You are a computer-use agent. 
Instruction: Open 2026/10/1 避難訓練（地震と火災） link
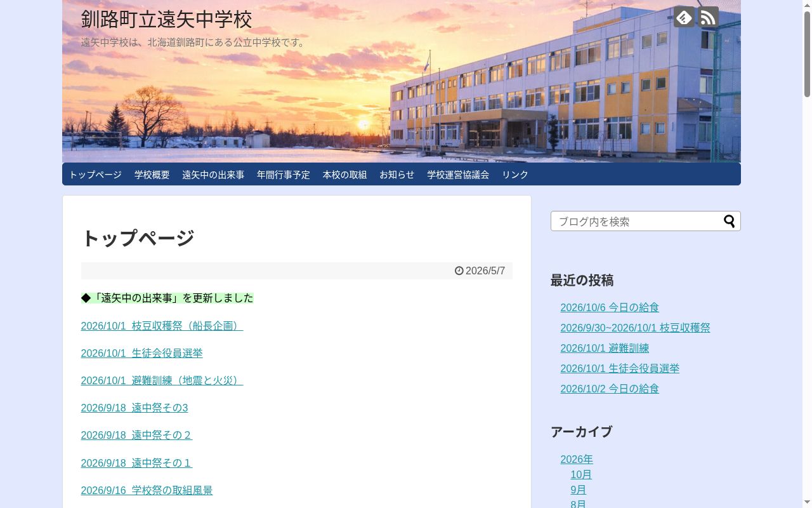pyautogui.click(x=162, y=380)
